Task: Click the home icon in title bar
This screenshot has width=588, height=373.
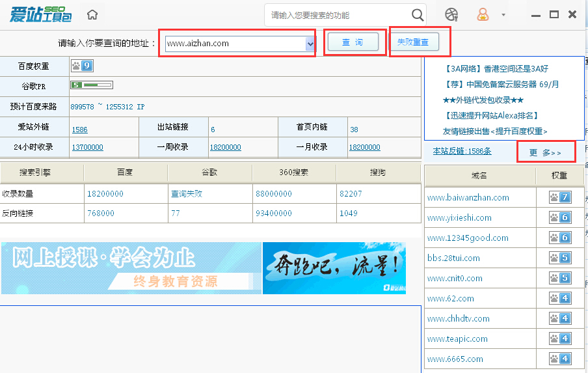Action: point(92,15)
